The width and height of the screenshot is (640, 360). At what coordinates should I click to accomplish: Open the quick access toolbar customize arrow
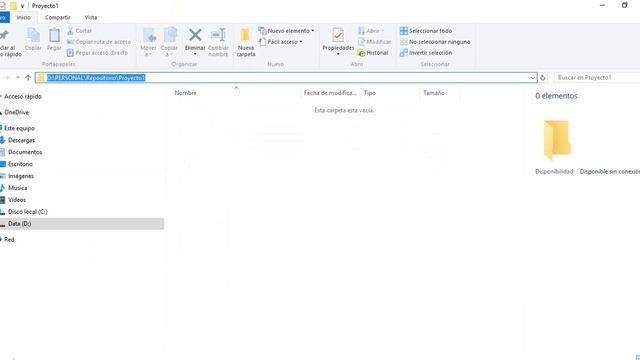click(22, 6)
